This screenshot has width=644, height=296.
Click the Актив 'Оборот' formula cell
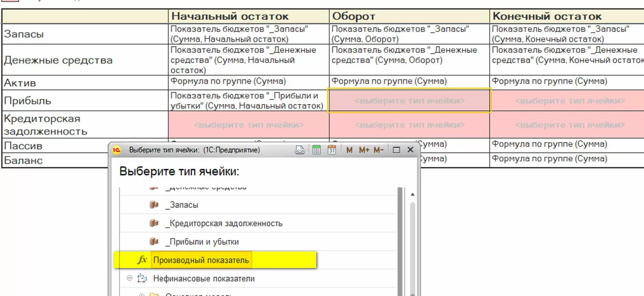pos(409,82)
